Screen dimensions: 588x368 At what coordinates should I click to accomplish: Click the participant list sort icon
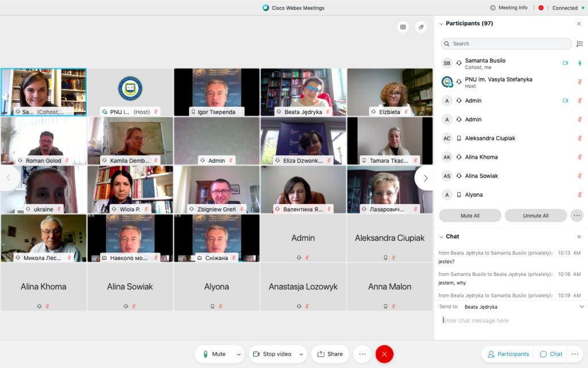pos(579,44)
